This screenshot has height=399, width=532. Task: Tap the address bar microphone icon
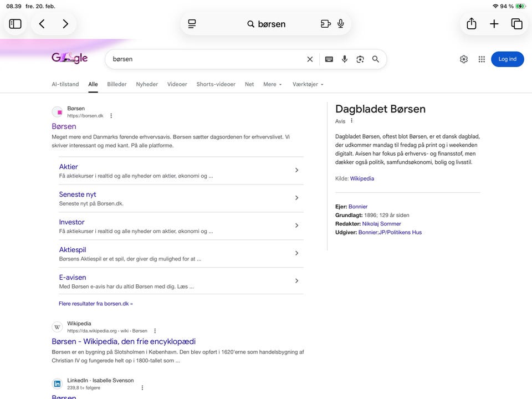pyautogui.click(x=341, y=23)
